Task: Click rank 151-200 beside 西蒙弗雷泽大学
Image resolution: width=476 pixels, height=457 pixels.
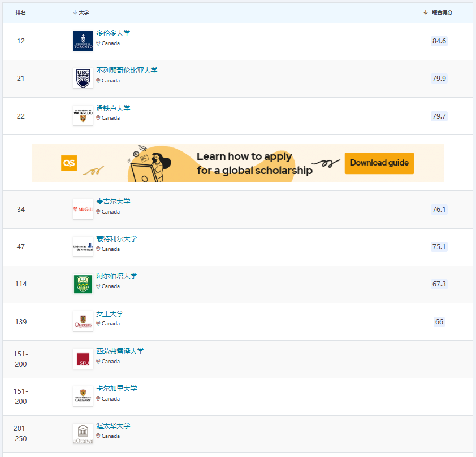Action: click(x=21, y=359)
